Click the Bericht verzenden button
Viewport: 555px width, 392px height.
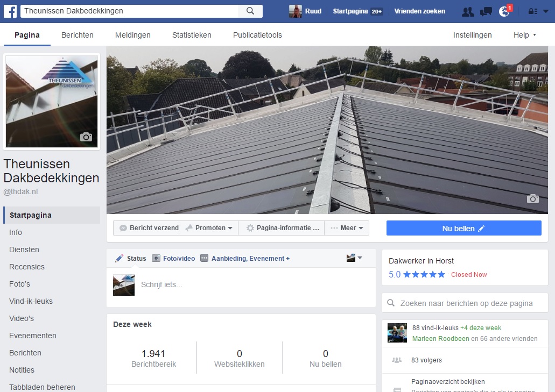tap(146, 228)
